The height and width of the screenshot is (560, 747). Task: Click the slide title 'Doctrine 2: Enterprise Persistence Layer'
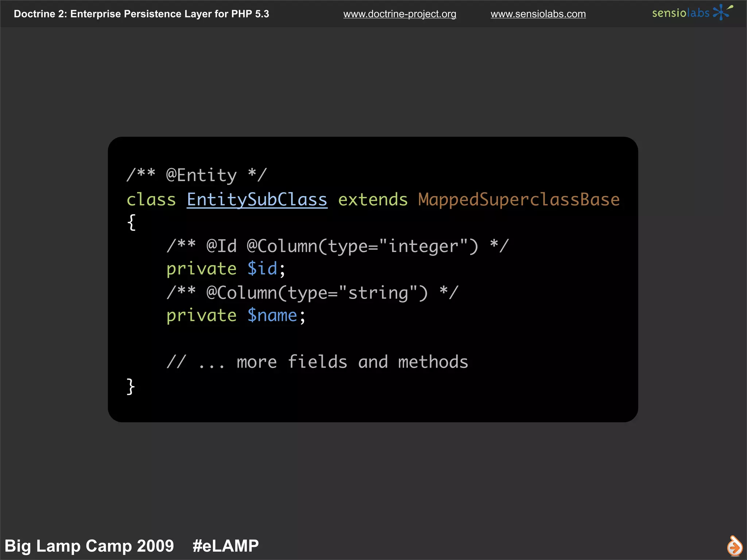[x=141, y=14]
